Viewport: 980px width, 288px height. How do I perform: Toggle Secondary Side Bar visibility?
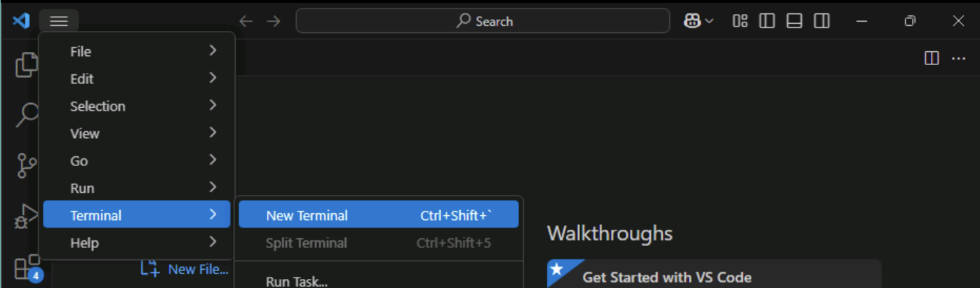click(x=821, y=21)
